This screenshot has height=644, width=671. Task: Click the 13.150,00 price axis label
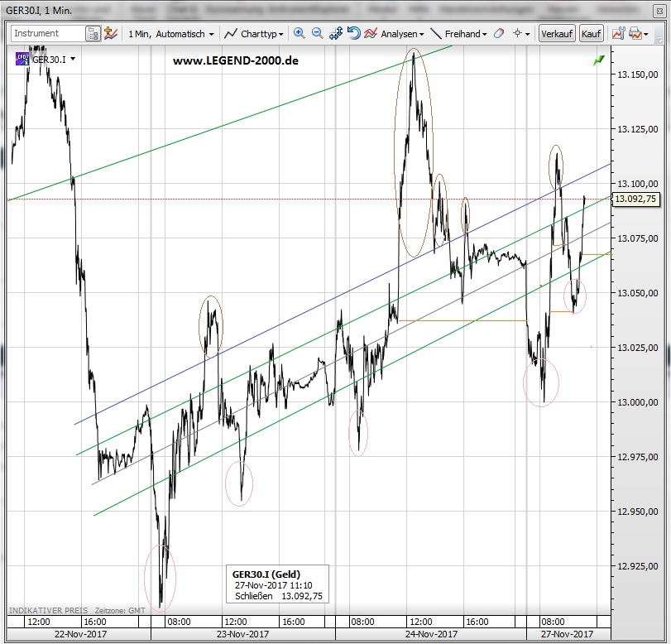click(x=637, y=74)
